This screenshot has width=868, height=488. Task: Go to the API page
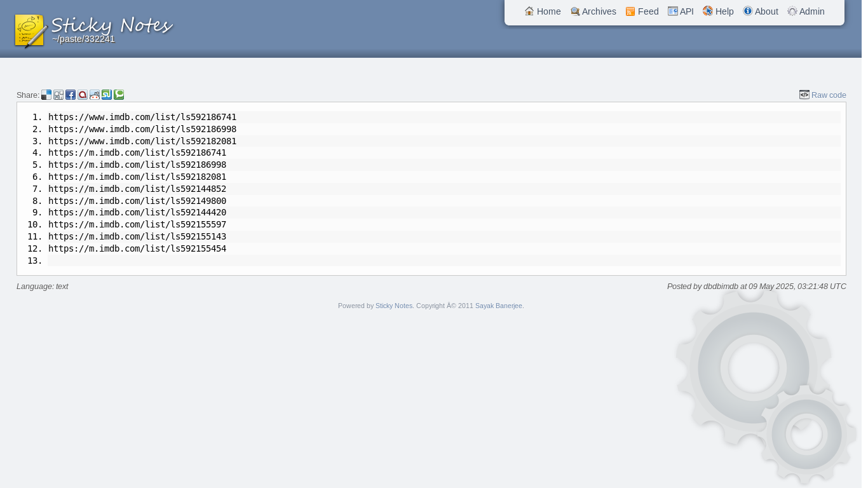(x=681, y=11)
